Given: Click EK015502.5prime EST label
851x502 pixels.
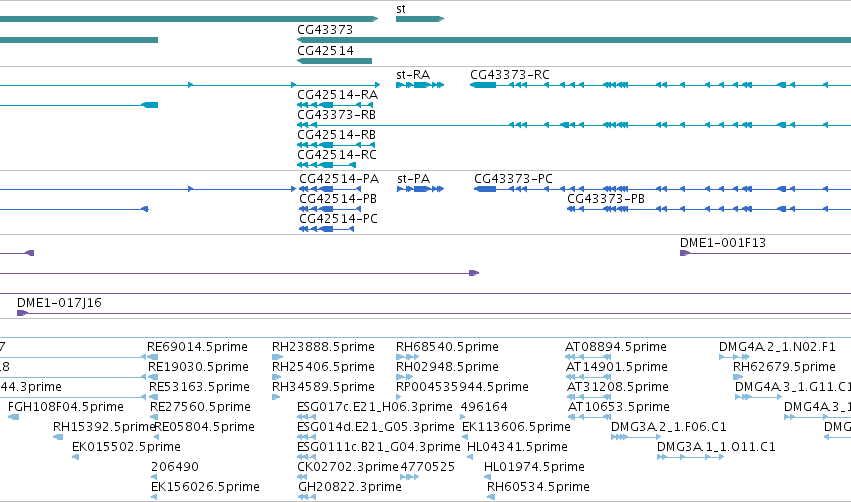Looking at the screenshot, I should (126, 447).
